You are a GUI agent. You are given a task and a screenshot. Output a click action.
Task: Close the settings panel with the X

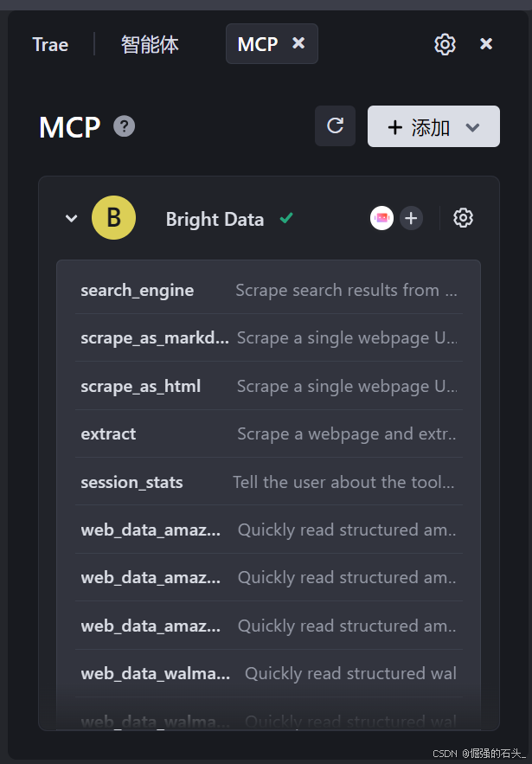point(486,44)
